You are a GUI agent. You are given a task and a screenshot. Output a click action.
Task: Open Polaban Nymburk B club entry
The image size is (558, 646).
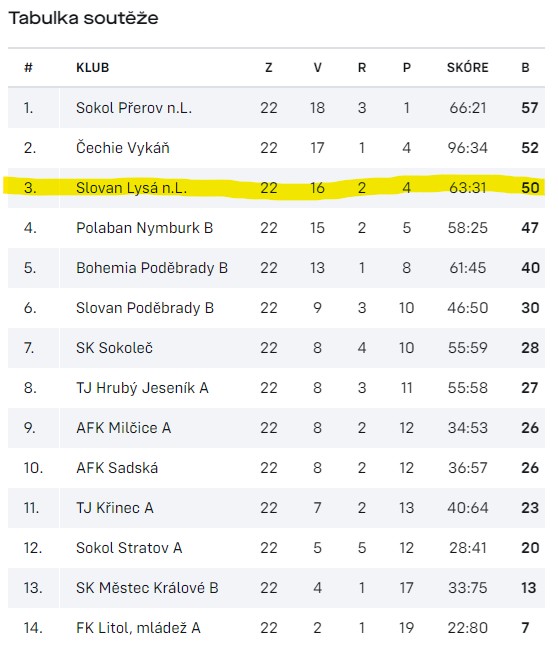[144, 228]
